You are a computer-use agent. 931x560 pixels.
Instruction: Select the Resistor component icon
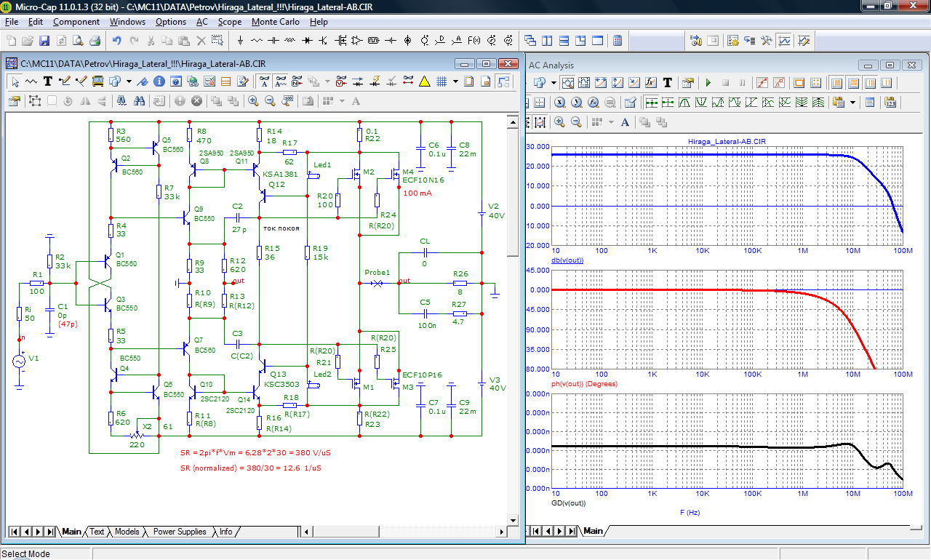pos(257,41)
